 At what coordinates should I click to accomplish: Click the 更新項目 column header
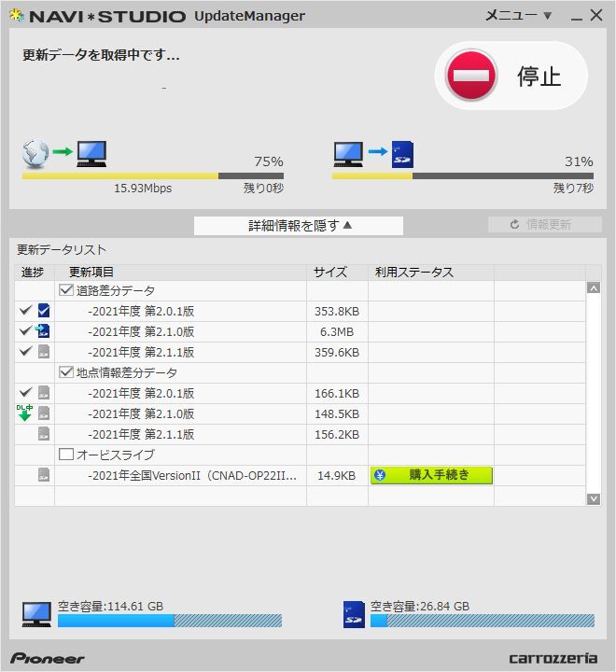point(180,273)
